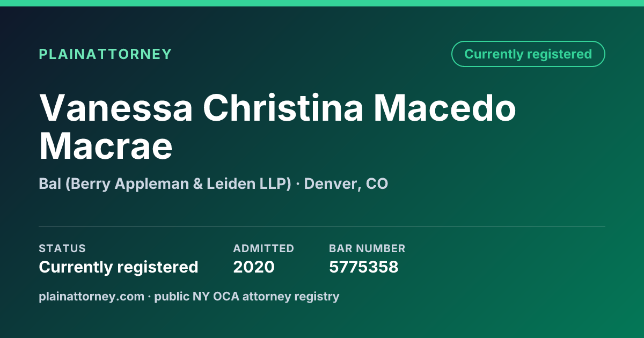
Task: Open the plainattorney.com footer link
Action: point(91,296)
